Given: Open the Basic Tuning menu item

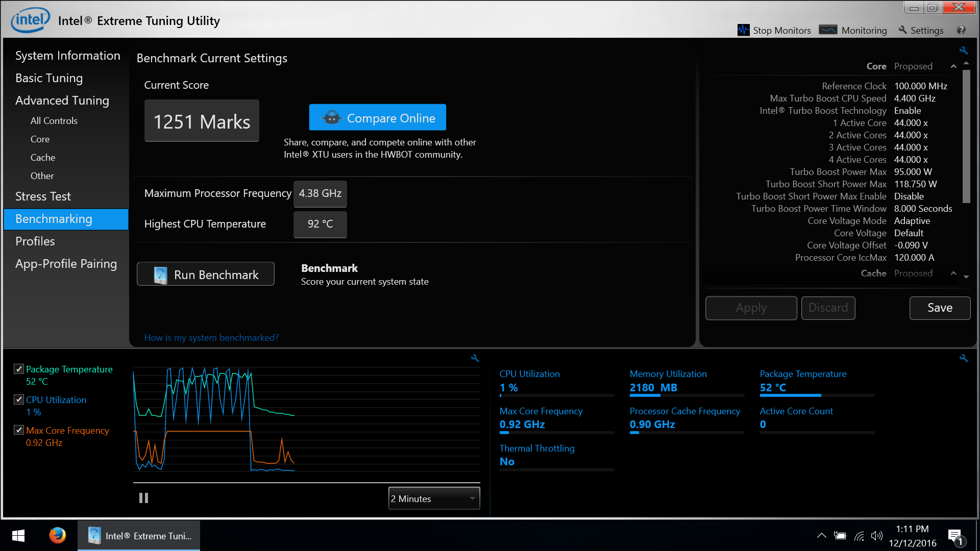Looking at the screenshot, I should pos(49,78).
